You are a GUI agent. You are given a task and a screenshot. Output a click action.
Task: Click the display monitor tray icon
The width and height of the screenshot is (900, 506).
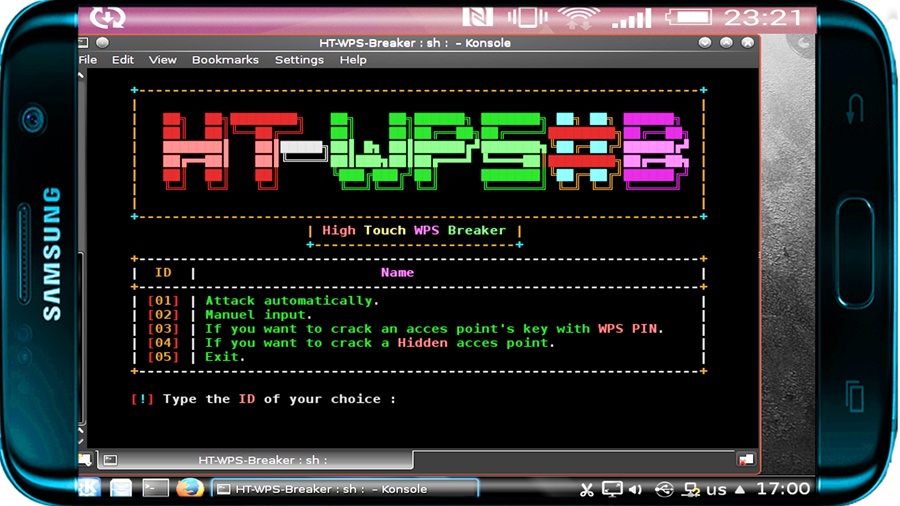pyautogui.click(x=612, y=489)
